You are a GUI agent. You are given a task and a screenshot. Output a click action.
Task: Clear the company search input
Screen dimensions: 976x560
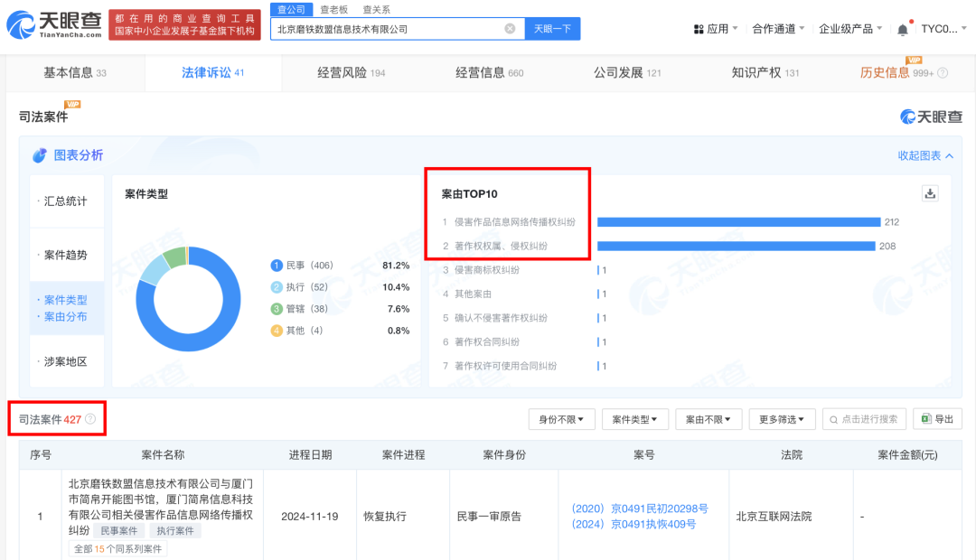tap(510, 29)
